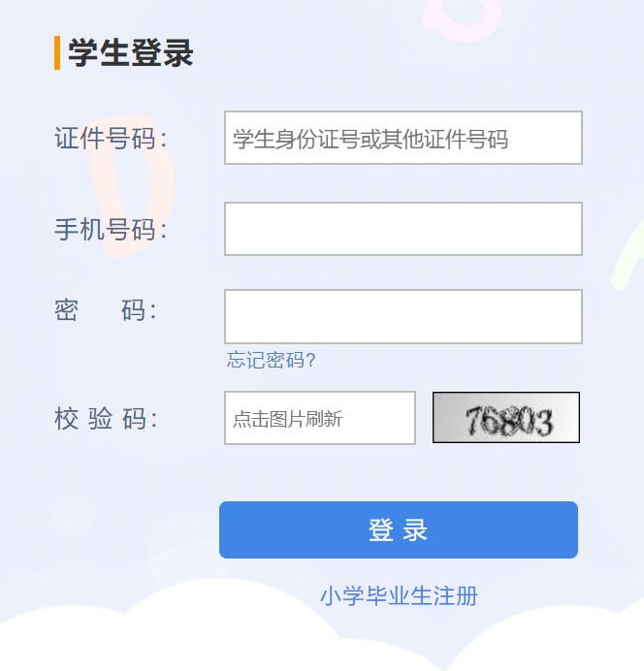Focus the 手机号码 phone number field

click(402, 229)
